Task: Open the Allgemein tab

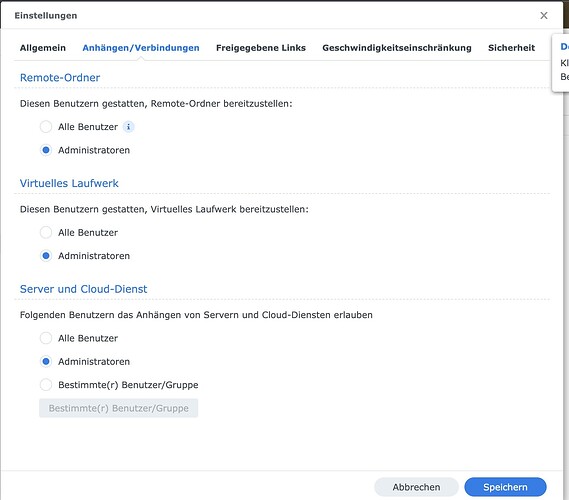Action: click(x=43, y=48)
